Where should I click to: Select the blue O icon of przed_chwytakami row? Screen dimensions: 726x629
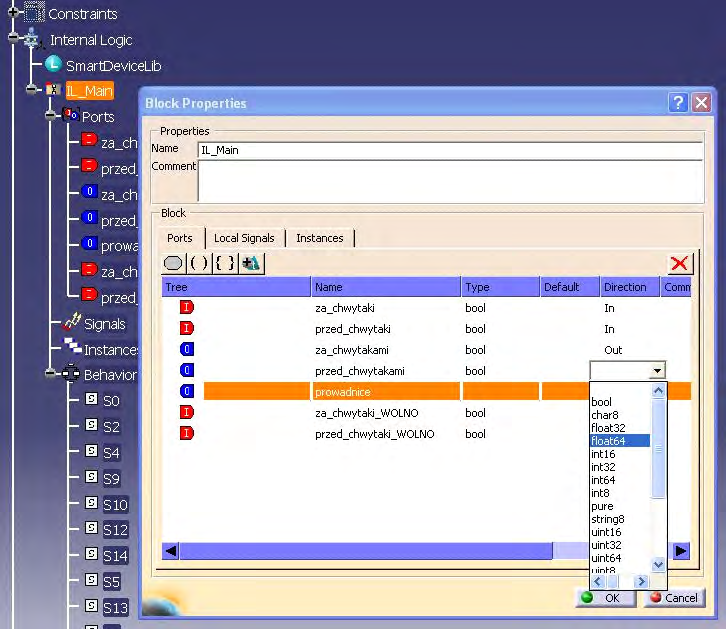coord(187,370)
